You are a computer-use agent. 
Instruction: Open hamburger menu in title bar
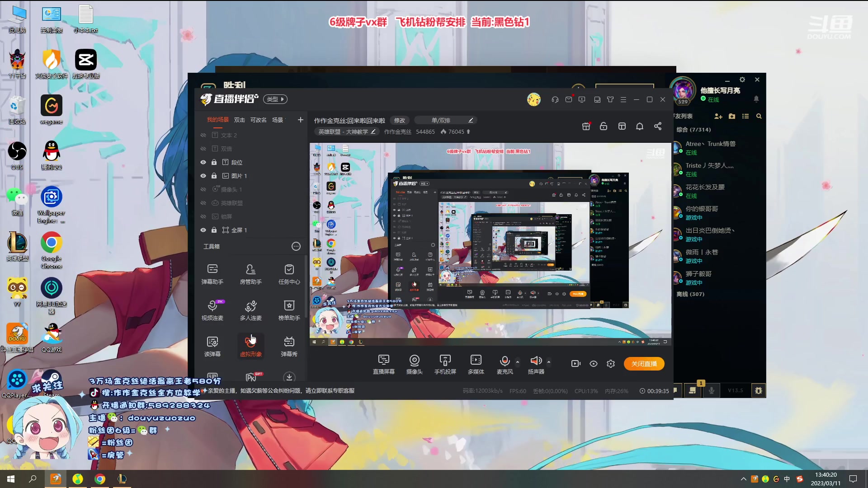tap(623, 99)
